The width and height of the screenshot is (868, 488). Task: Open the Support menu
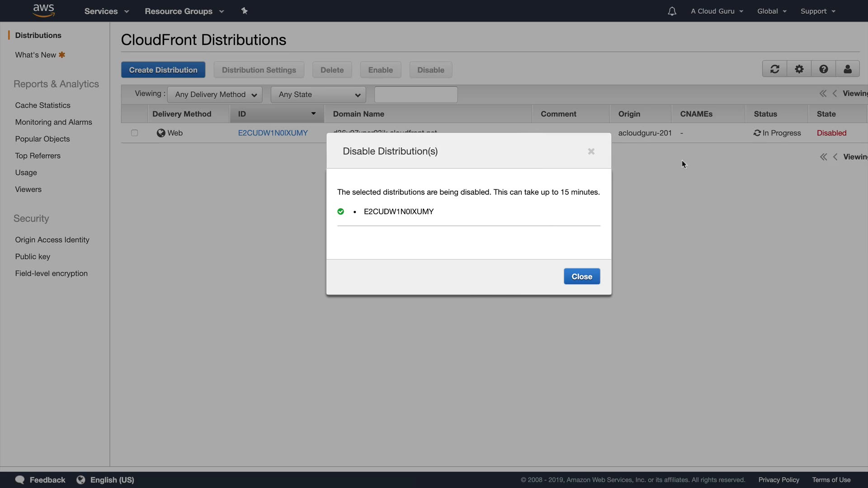(817, 11)
